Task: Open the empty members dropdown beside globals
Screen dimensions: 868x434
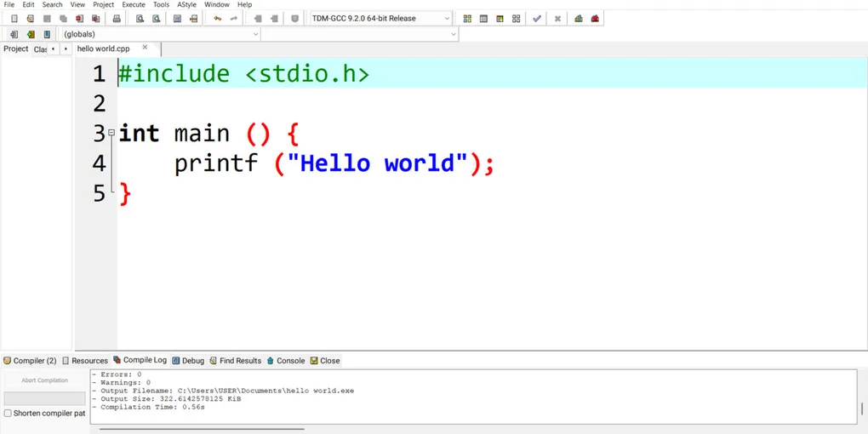Action: [x=360, y=34]
